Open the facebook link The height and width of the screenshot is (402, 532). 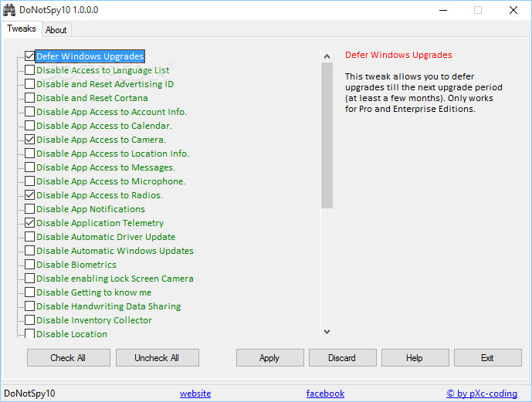[x=325, y=394]
